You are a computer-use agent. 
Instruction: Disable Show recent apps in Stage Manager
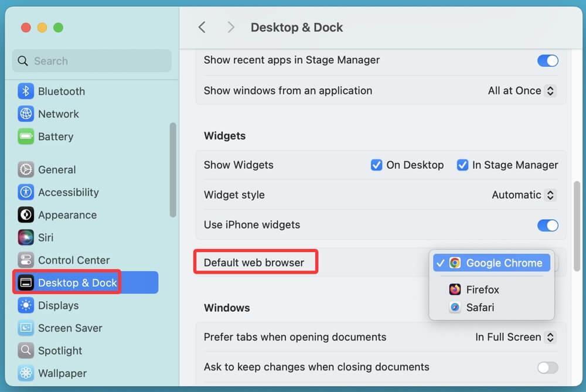(x=547, y=60)
